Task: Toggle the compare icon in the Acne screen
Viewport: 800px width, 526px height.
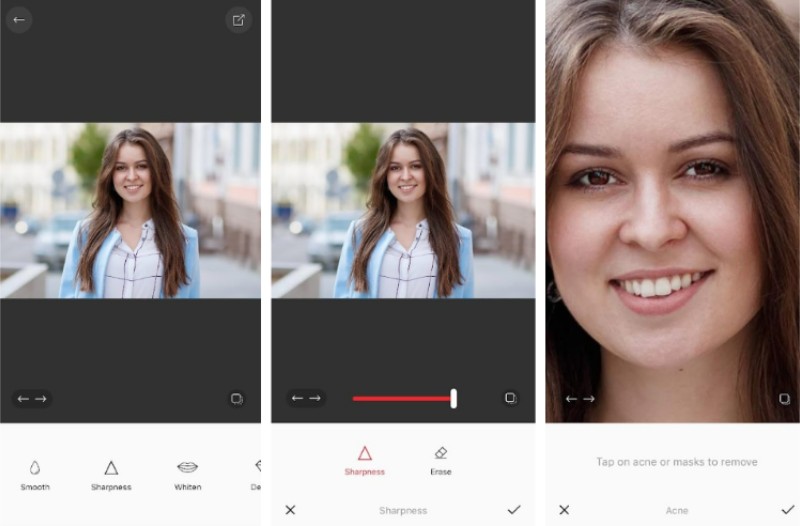Action: pos(785,398)
